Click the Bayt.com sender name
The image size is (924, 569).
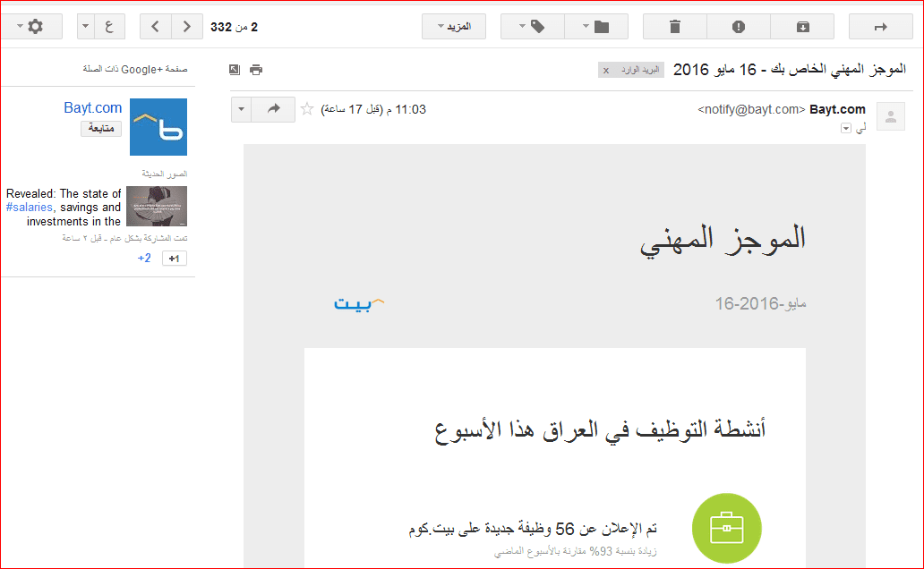tap(837, 109)
